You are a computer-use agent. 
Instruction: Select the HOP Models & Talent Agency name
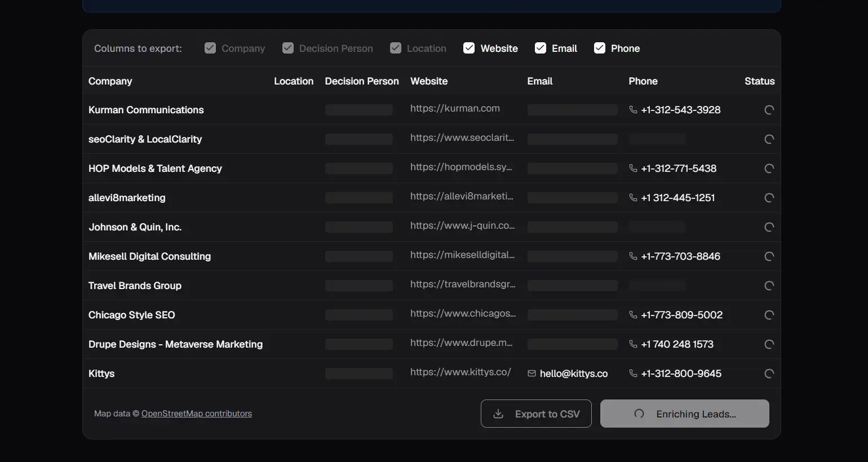(x=155, y=168)
